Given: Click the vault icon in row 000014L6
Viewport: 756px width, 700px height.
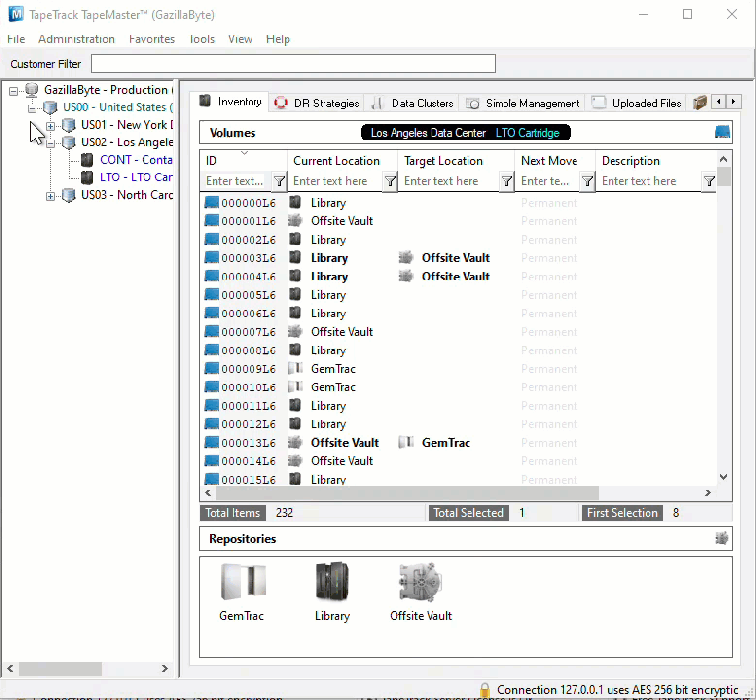Looking at the screenshot, I should pos(295,461).
